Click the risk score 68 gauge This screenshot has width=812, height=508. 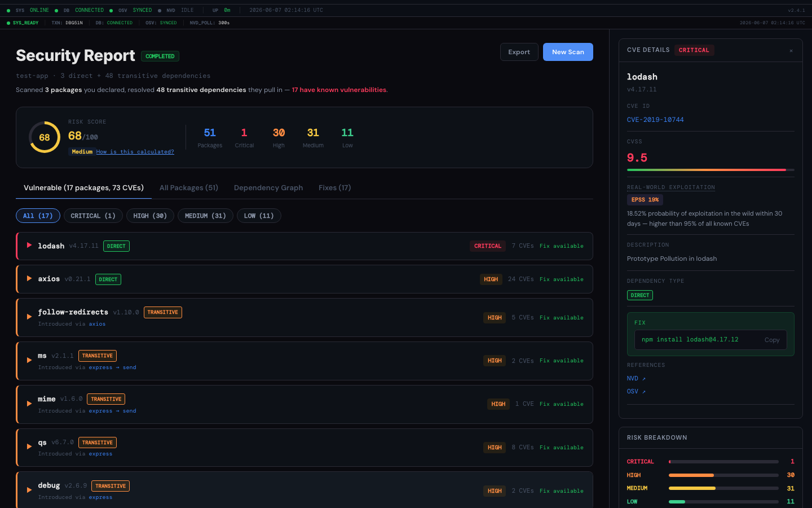(45, 137)
